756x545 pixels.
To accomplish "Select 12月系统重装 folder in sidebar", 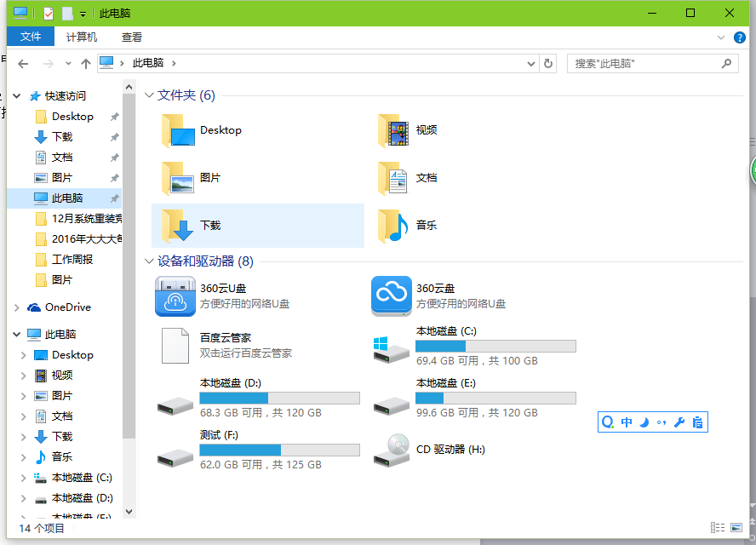I will (78, 219).
